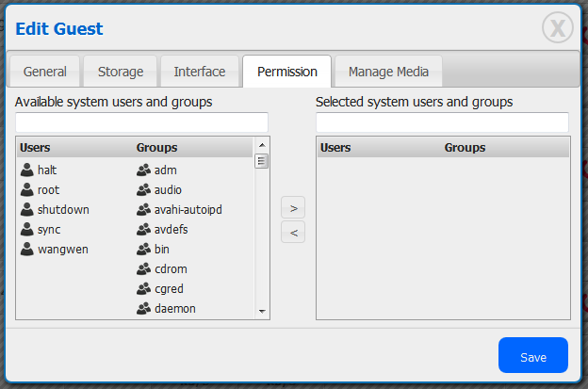Open the Manage Media tab
Screen dimensions: 588x389
(x=388, y=72)
